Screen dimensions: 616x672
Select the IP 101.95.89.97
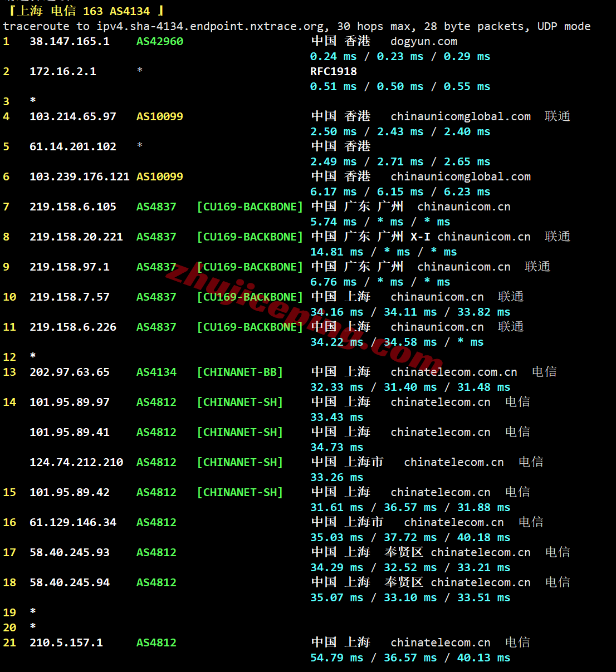pyautogui.click(x=70, y=402)
